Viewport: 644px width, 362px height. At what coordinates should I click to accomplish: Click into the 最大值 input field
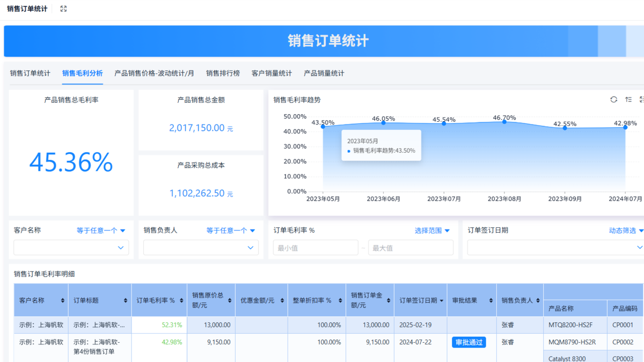[x=411, y=248]
